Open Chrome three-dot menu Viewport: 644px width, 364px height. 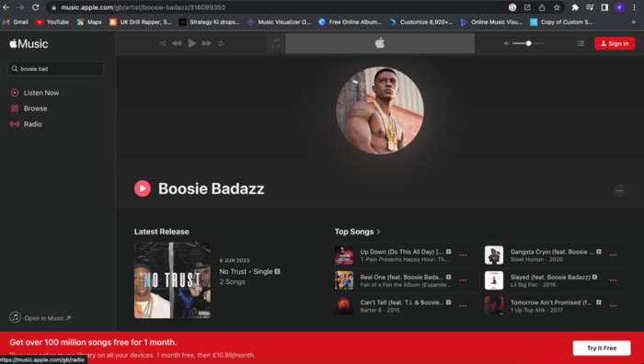634,7
